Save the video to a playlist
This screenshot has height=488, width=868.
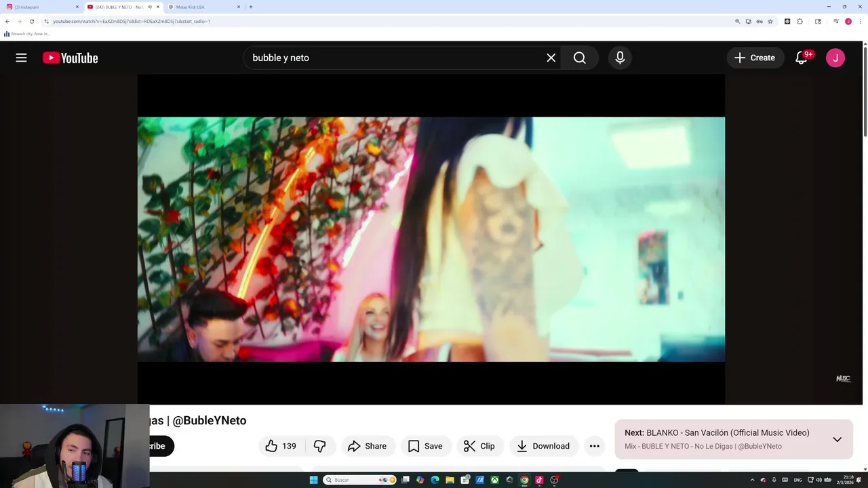coord(425,446)
